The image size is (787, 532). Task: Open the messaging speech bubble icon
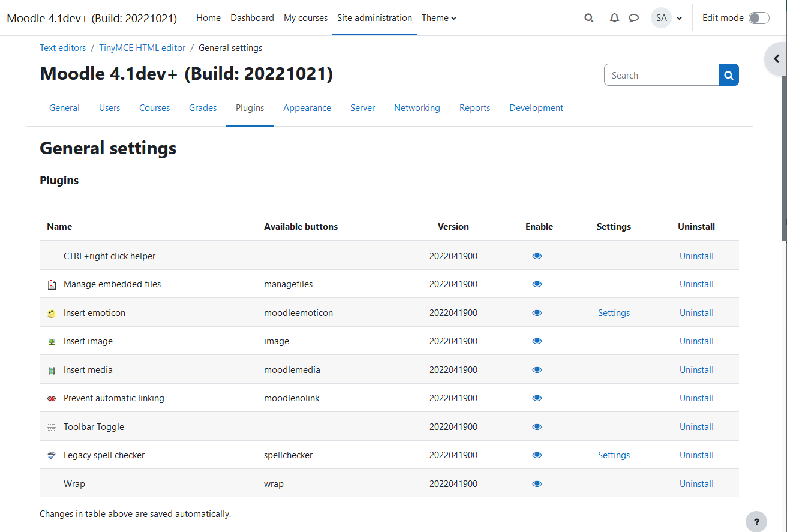(633, 18)
